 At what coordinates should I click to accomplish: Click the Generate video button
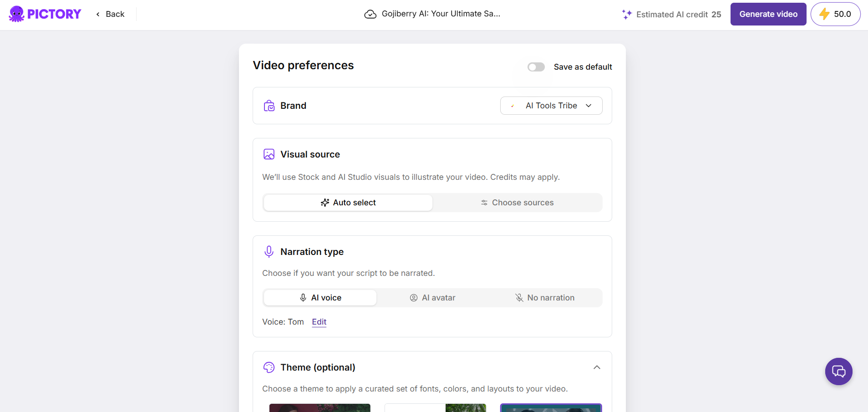point(768,14)
